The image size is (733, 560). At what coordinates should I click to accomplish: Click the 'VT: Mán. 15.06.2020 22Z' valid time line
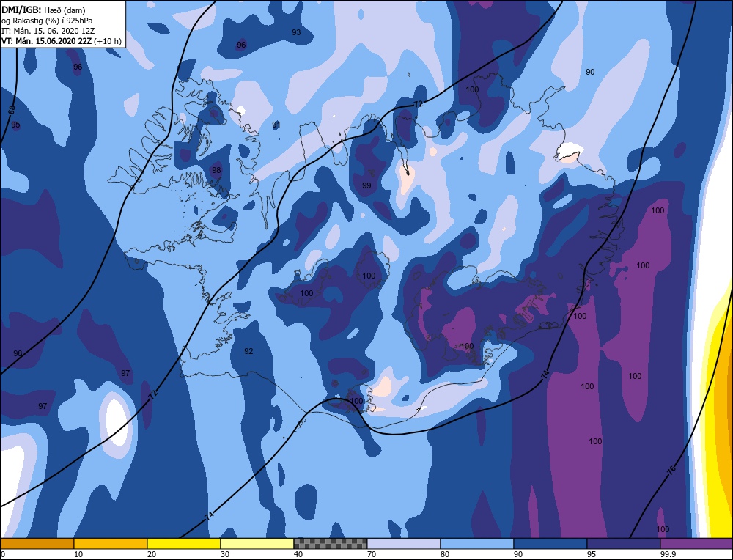pyautogui.click(x=47, y=40)
